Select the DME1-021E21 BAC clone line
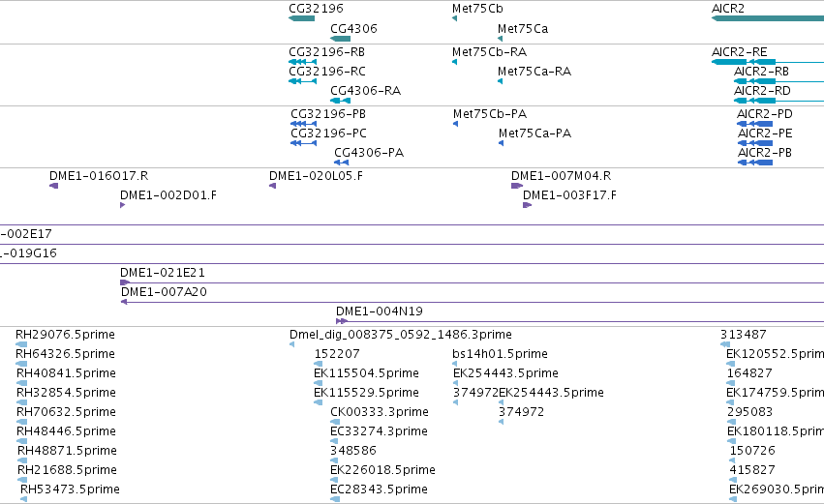The height and width of the screenshot is (504, 824). pos(472,282)
